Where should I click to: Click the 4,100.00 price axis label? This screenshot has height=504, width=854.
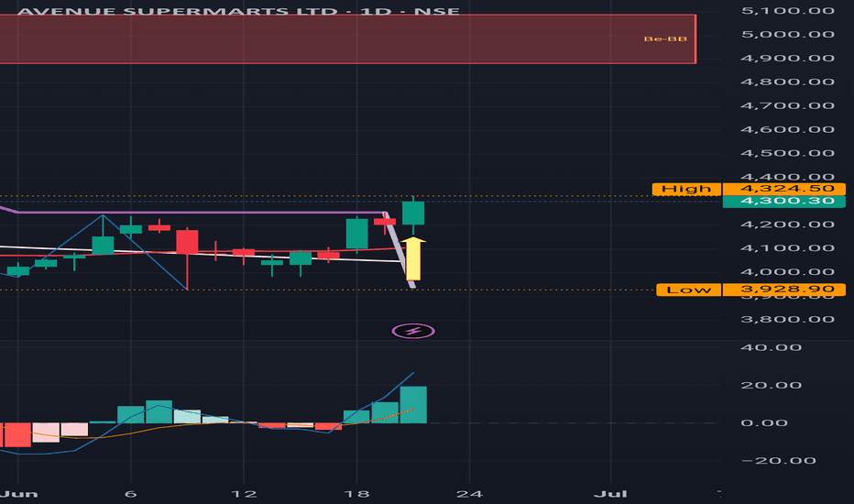(x=787, y=248)
